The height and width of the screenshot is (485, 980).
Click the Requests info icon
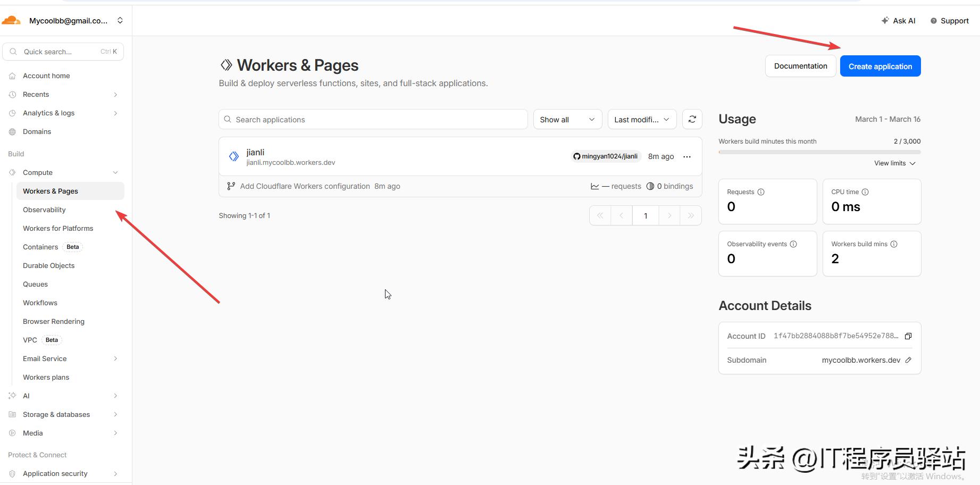point(761,192)
